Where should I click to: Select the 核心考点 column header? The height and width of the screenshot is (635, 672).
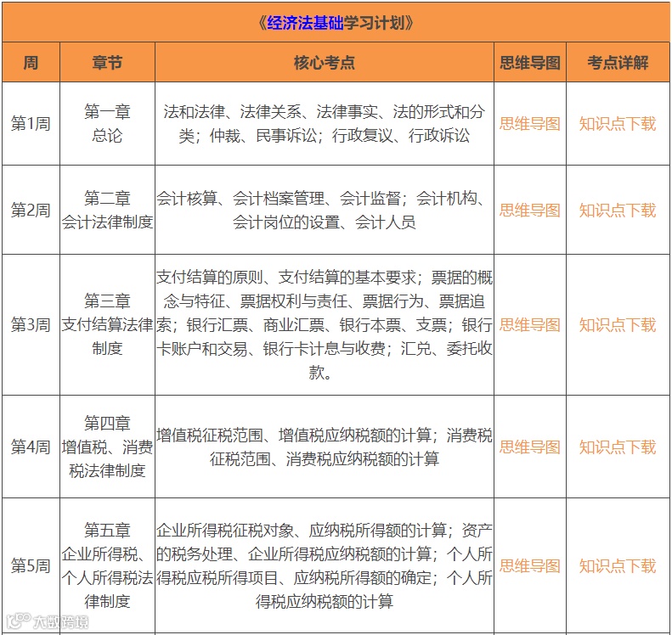[x=325, y=63]
